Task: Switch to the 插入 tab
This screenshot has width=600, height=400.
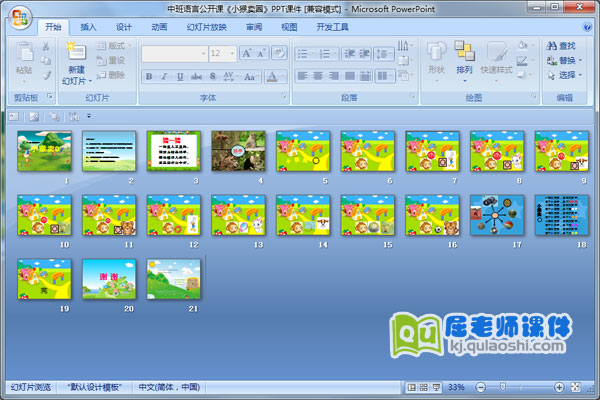Action: 88,27
